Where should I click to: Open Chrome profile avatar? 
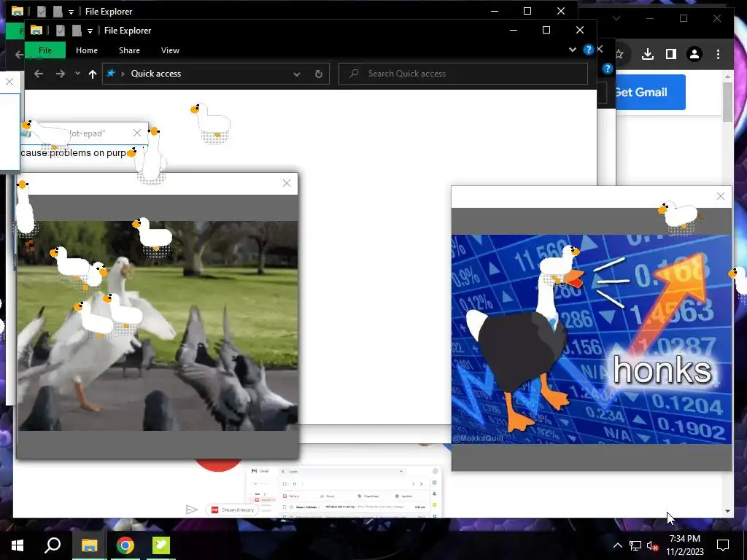pyautogui.click(x=694, y=54)
